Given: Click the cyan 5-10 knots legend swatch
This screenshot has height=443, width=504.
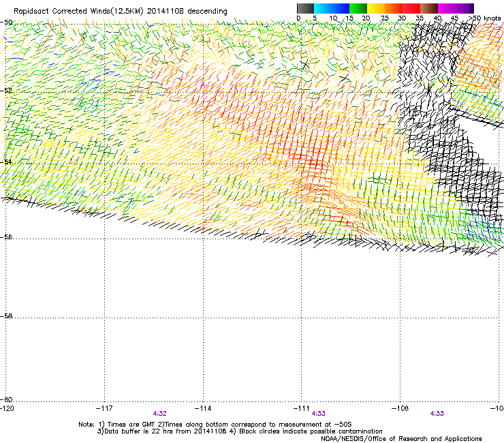Looking at the screenshot, I should [x=323, y=8].
